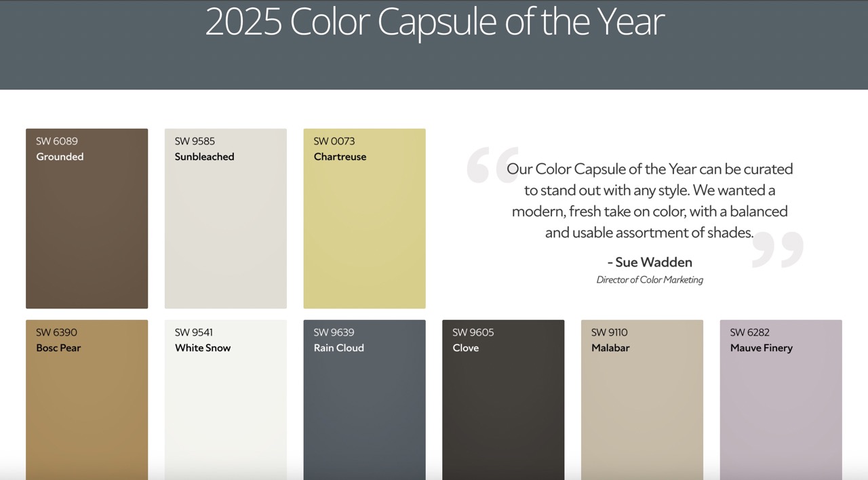
Task: Click the SW 6089 color code
Action: click(x=57, y=141)
